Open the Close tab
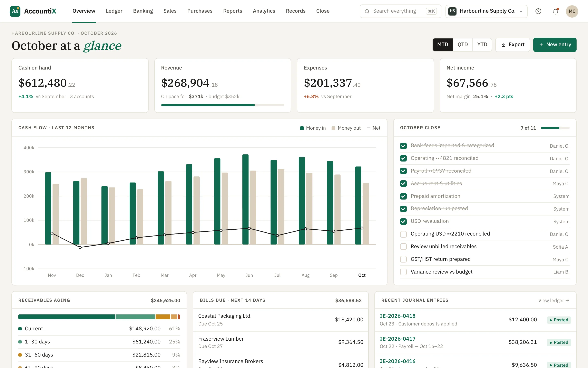Screen dimensions: 588x368 [323, 11]
